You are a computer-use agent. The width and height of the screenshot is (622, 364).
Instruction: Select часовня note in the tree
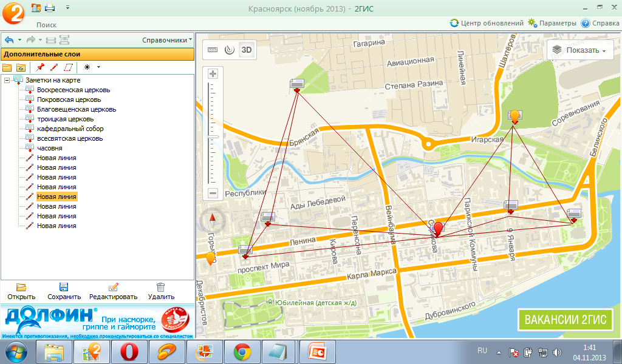point(50,148)
